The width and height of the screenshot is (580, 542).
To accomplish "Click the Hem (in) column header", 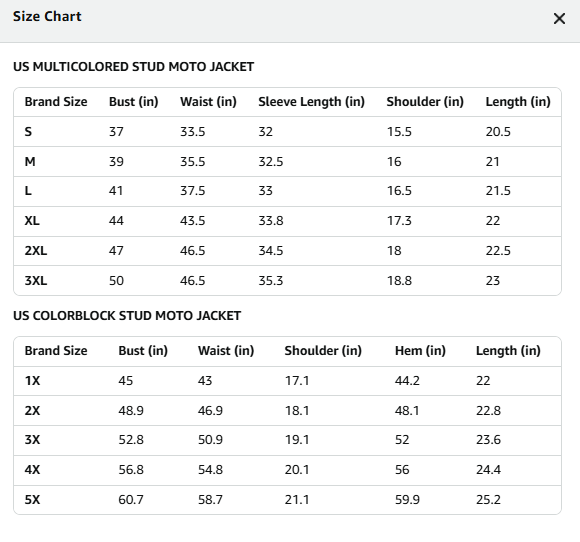I will click(x=420, y=351).
